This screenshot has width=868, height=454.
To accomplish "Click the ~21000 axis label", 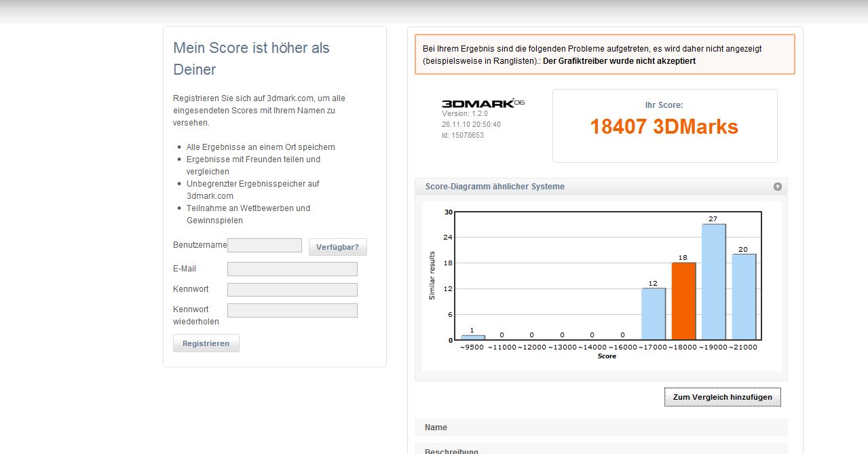I will pos(744,347).
